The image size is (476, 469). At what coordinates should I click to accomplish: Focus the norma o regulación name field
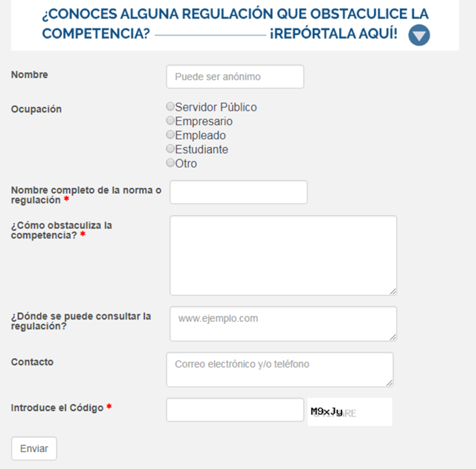pos(239,192)
